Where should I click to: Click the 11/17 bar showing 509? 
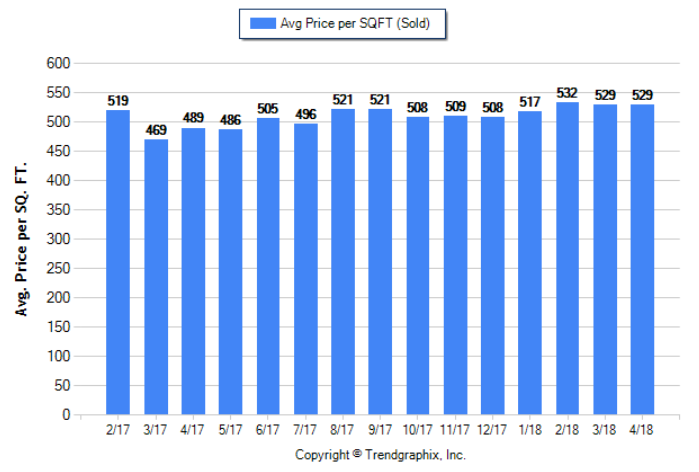(x=455, y=265)
